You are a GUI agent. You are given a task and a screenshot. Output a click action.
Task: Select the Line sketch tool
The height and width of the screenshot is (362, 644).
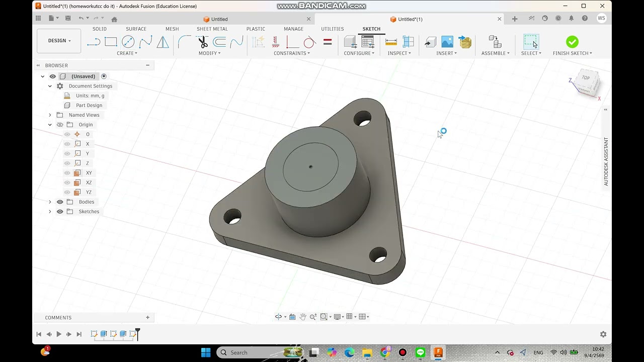[x=94, y=42]
